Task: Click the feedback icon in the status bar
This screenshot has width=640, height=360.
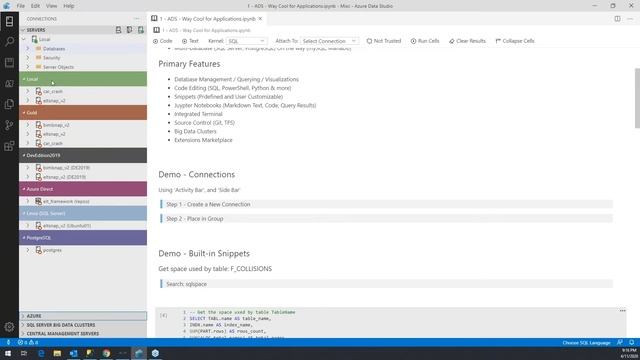Action: (620, 342)
